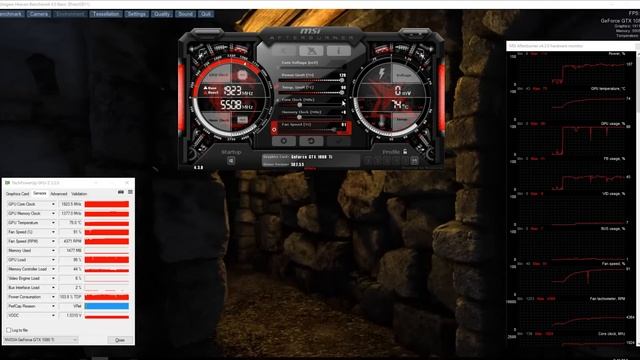Open the Tessellation menu in Heaven Benchmark
The image size is (640, 360).
pos(105,14)
